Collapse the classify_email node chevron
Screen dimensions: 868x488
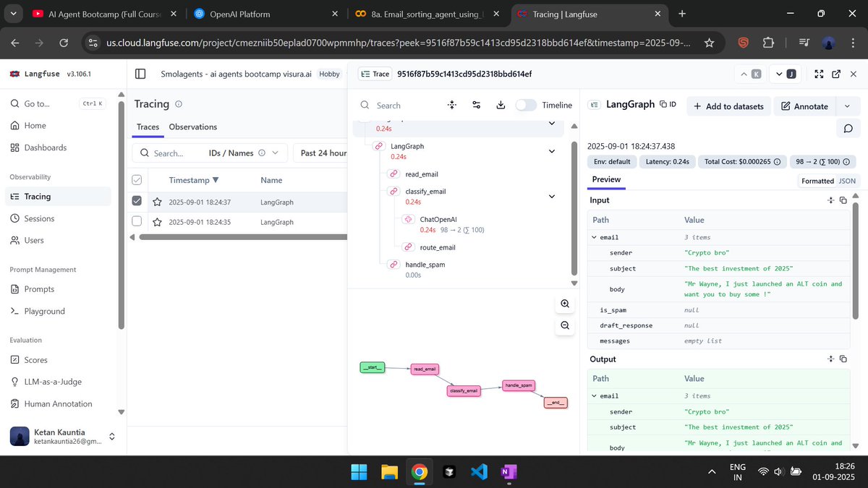[552, 197]
